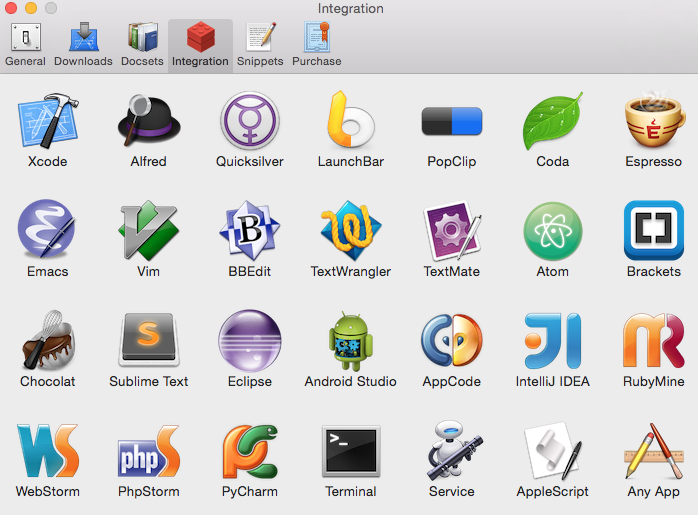
Task: Select the Terminal integration icon
Action: [x=351, y=451]
